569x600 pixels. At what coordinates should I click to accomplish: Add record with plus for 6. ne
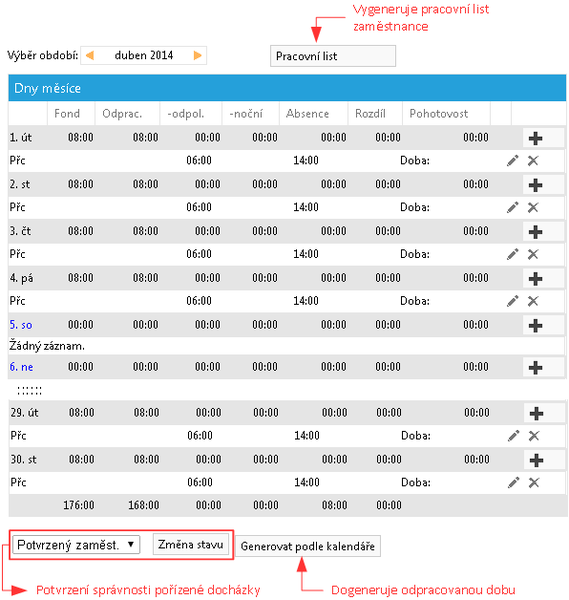(535, 367)
